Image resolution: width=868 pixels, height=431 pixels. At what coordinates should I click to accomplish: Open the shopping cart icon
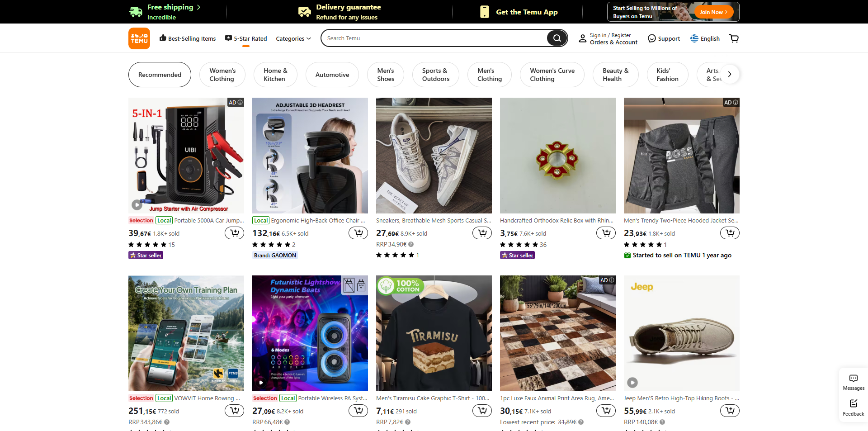[734, 38]
